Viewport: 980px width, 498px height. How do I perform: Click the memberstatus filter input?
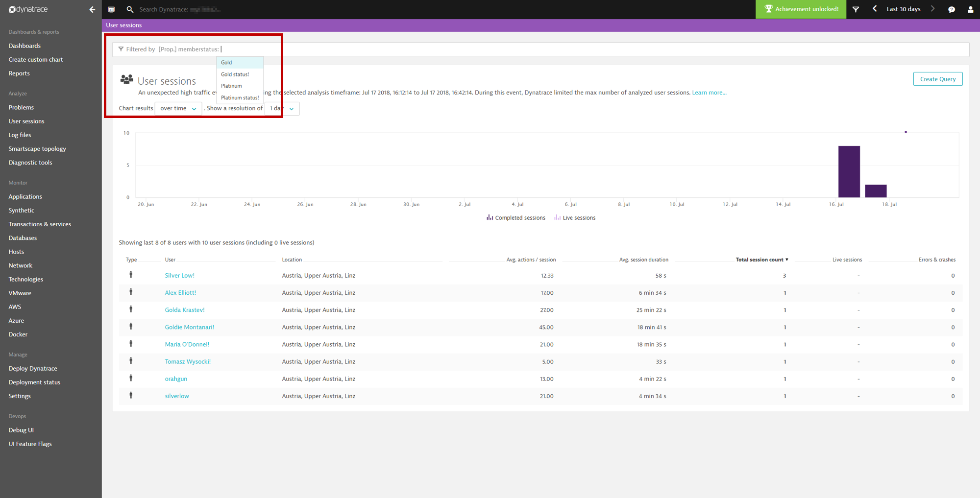(540, 49)
